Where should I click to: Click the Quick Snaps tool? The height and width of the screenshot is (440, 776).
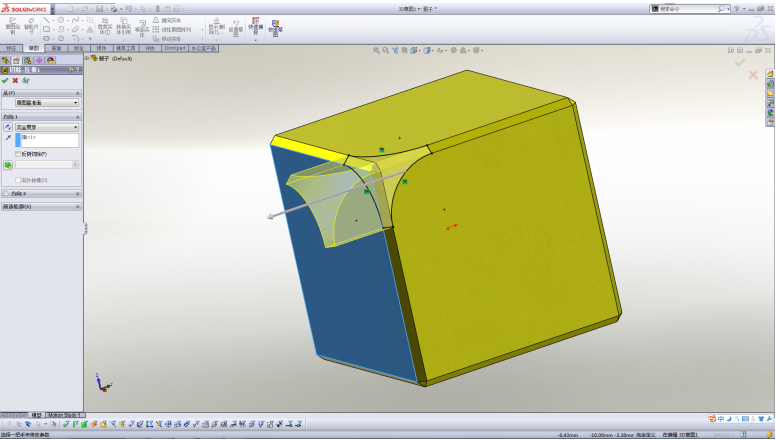255,26
